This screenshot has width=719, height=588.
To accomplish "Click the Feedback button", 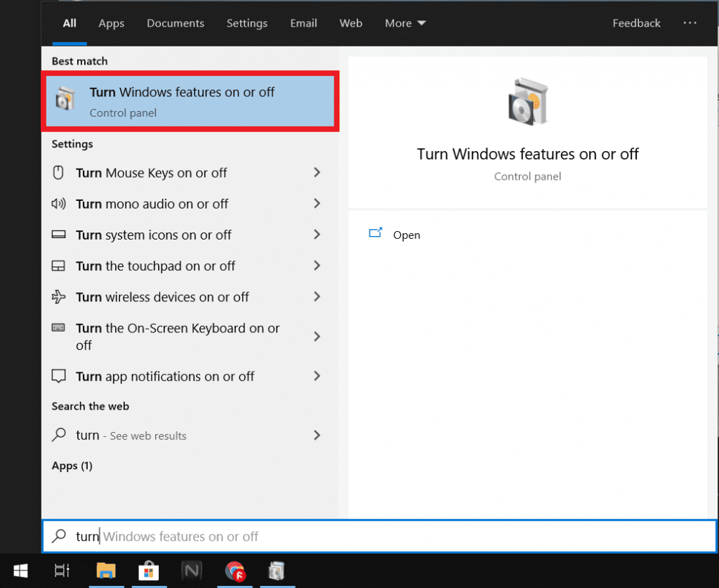I will [636, 23].
